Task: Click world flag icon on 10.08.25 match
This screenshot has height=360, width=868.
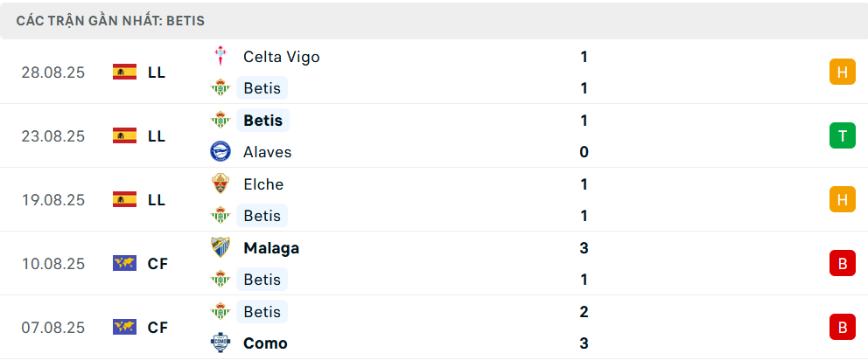Action: 124,264
